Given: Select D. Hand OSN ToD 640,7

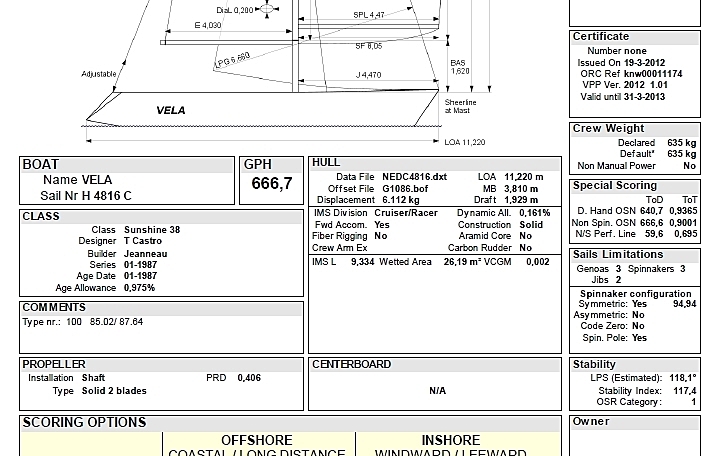Looking at the screenshot, I should point(651,211).
